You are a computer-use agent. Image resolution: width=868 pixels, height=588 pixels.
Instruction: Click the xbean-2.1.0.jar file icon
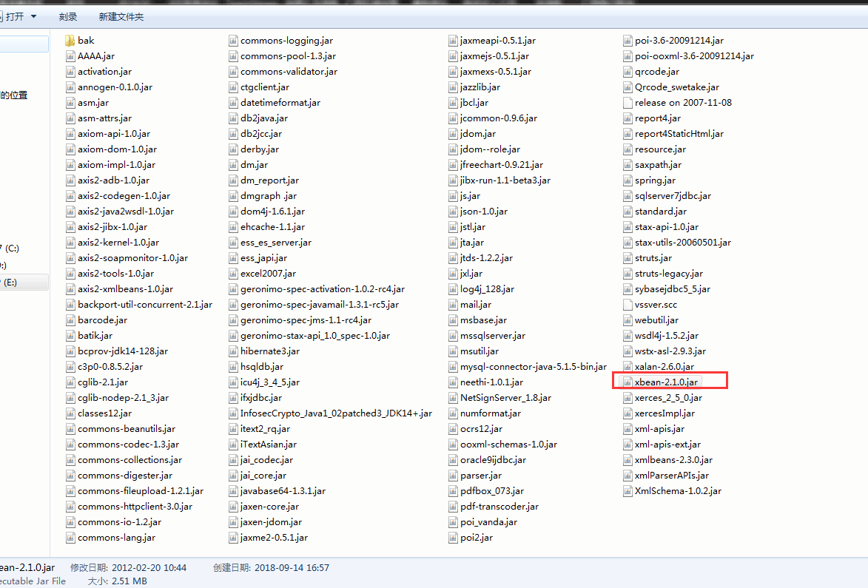click(x=628, y=382)
